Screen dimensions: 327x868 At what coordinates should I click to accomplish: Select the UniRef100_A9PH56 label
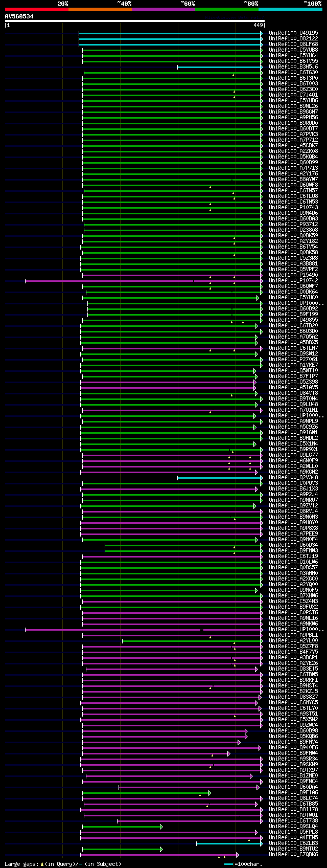click(x=293, y=117)
